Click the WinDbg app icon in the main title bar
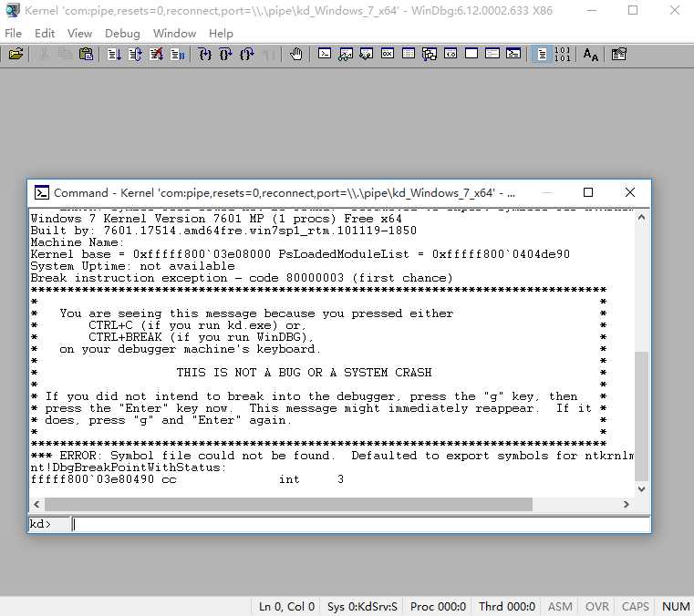The height and width of the screenshot is (616, 694). click(12, 10)
